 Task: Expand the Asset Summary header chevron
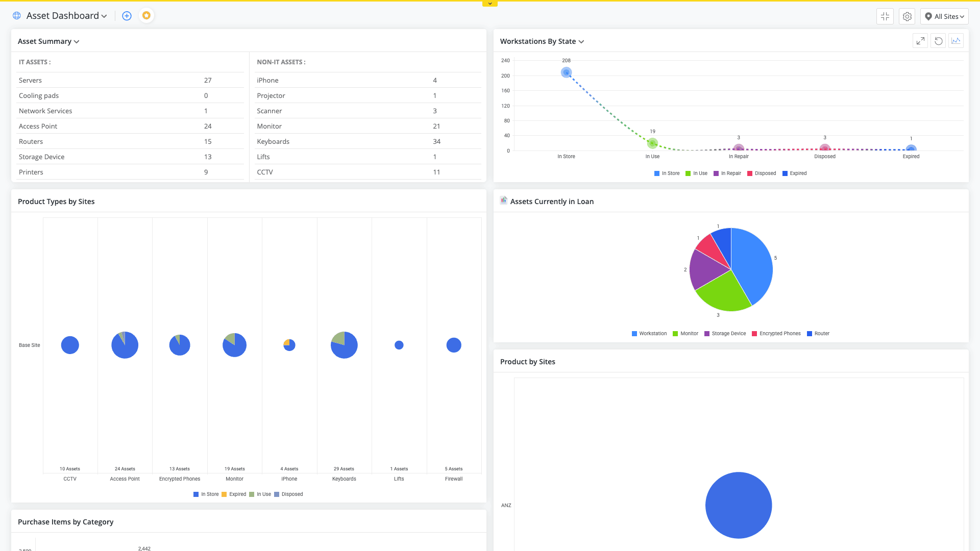[x=77, y=41]
